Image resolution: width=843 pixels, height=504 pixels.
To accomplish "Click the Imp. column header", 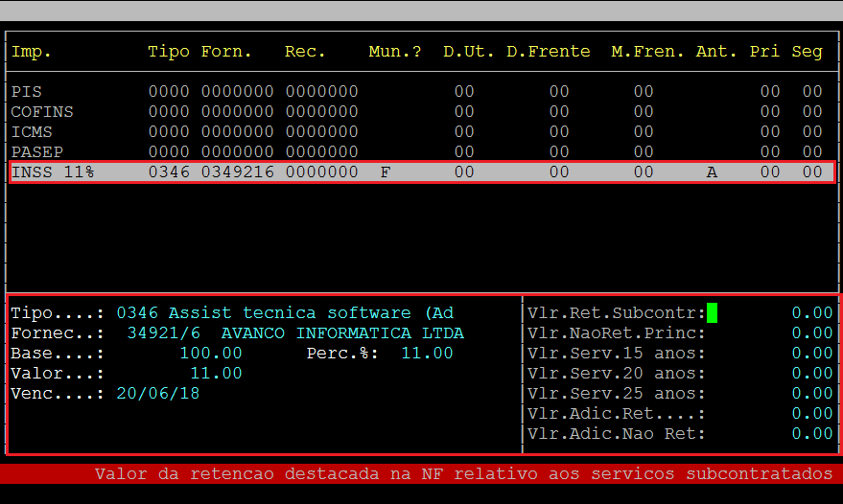I will [32, 52].
